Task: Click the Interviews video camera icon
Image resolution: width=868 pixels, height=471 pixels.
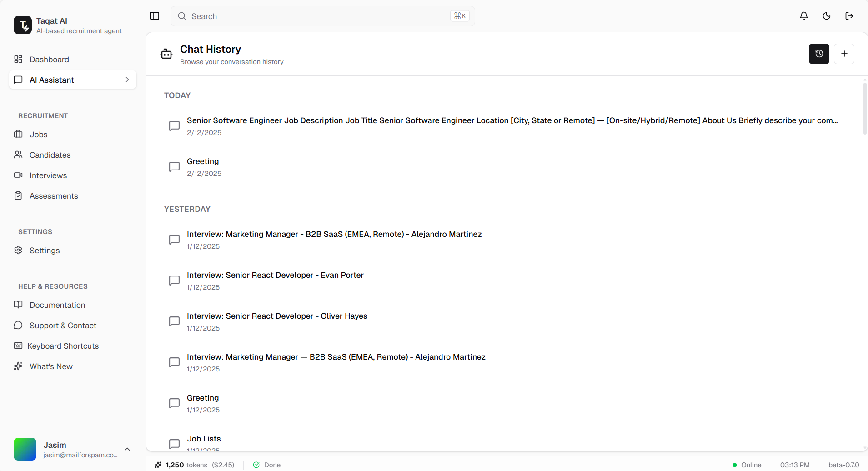Action: click(18, 175)
